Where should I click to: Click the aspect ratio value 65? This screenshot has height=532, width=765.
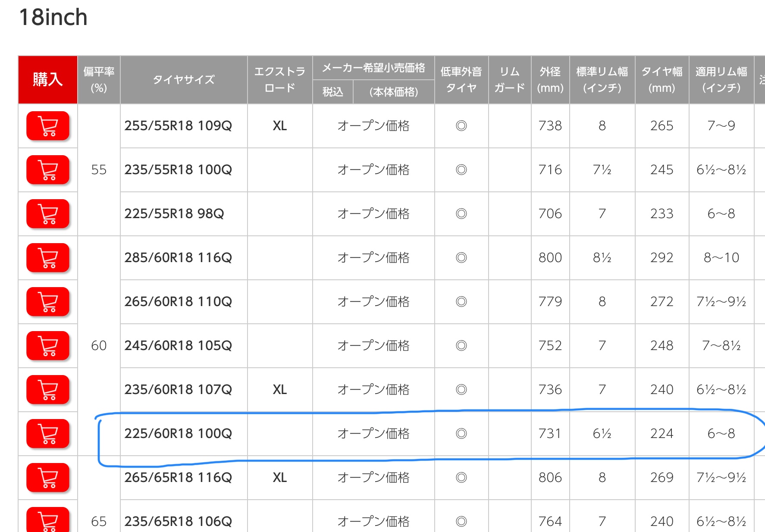pyautogui.click(x=99, y=522)
